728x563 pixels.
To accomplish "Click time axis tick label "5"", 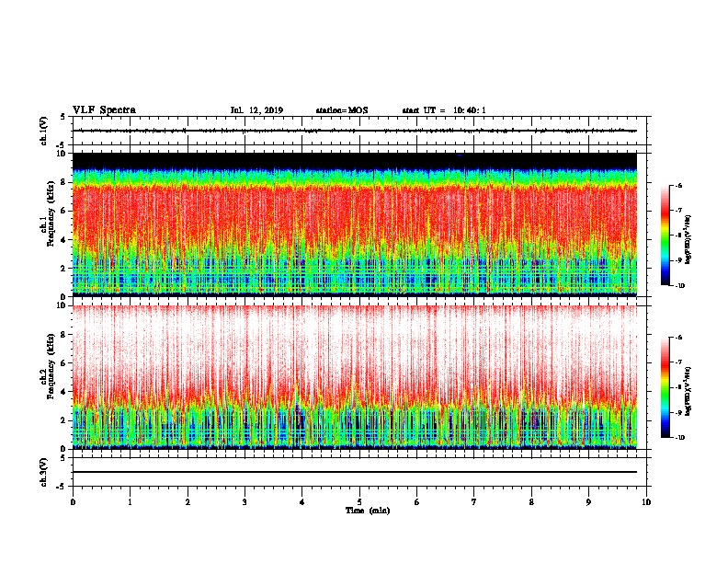I will click(x=359, y=502).
